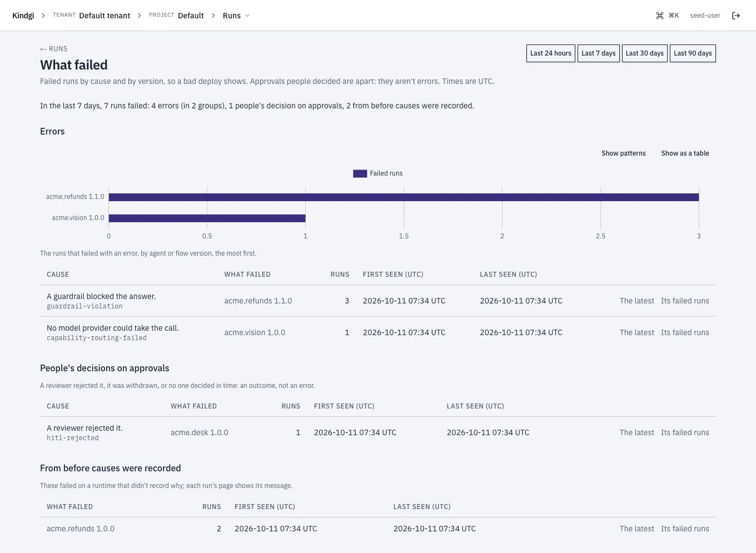Open Its failed runs for acme.refunds 1.0.0
This screenshot has width=756, height=553.
click(x=685, y=529)
